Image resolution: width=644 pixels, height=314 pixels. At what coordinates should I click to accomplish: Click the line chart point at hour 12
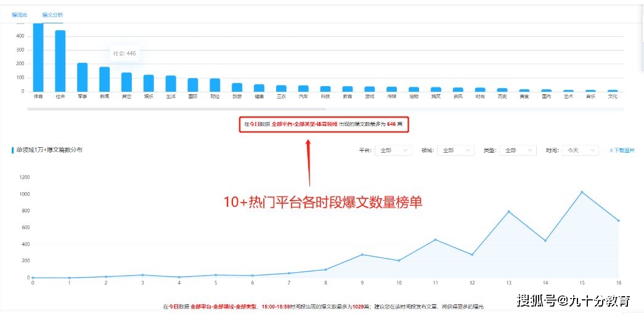click(x=472, y=254)
